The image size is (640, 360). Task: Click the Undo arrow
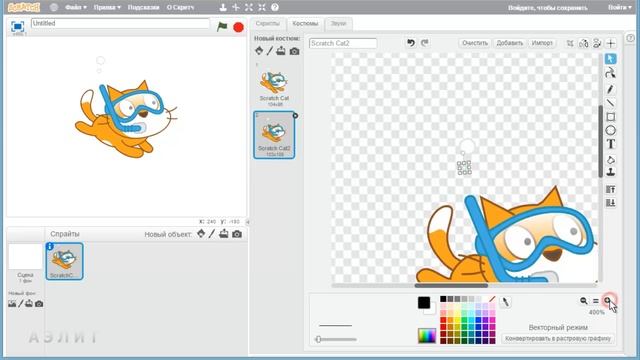click(411, 43)
